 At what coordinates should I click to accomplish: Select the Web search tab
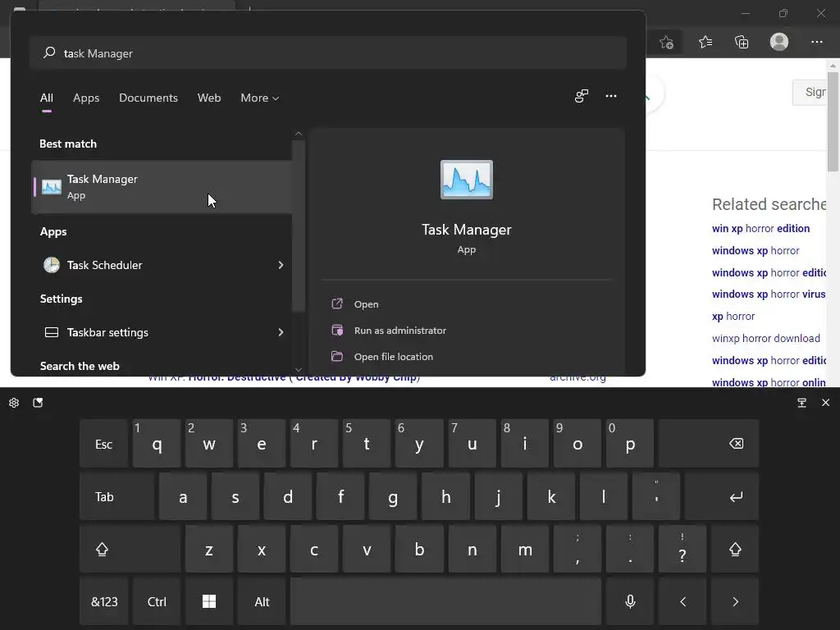point(209,98)
